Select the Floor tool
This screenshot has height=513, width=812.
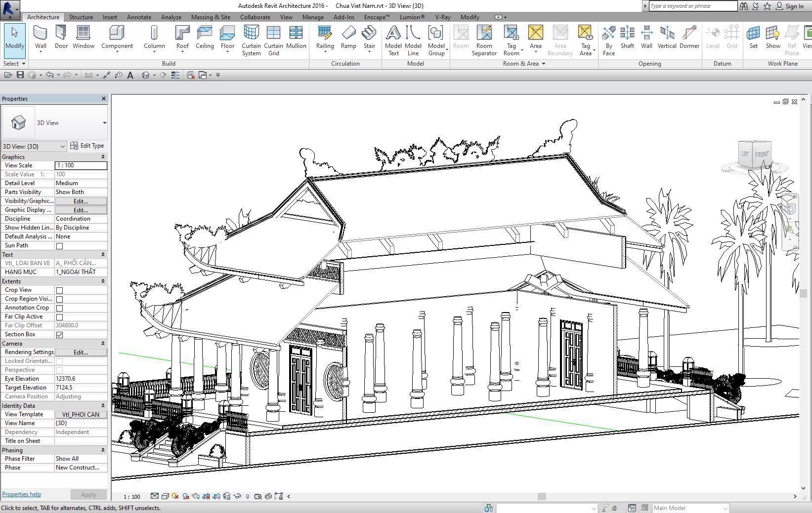point(227,38)
